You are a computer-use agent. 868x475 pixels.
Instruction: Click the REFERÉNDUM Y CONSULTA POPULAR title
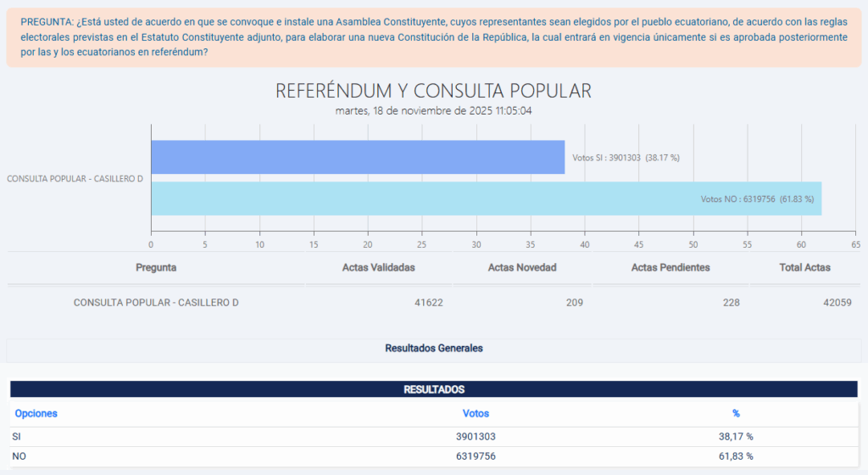[433, 91]
